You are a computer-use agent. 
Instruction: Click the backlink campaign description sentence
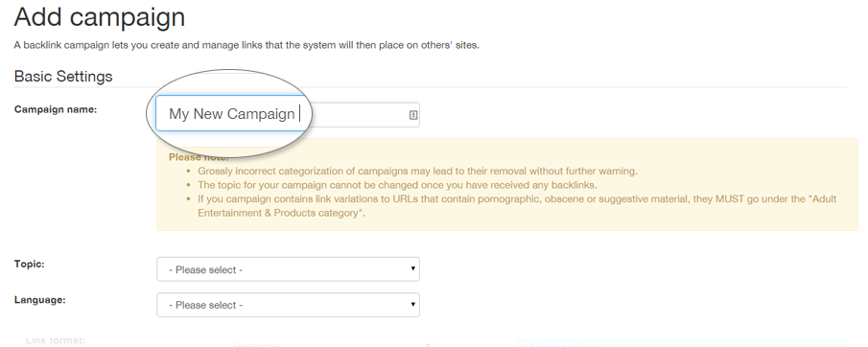click(x=246, y=45)
